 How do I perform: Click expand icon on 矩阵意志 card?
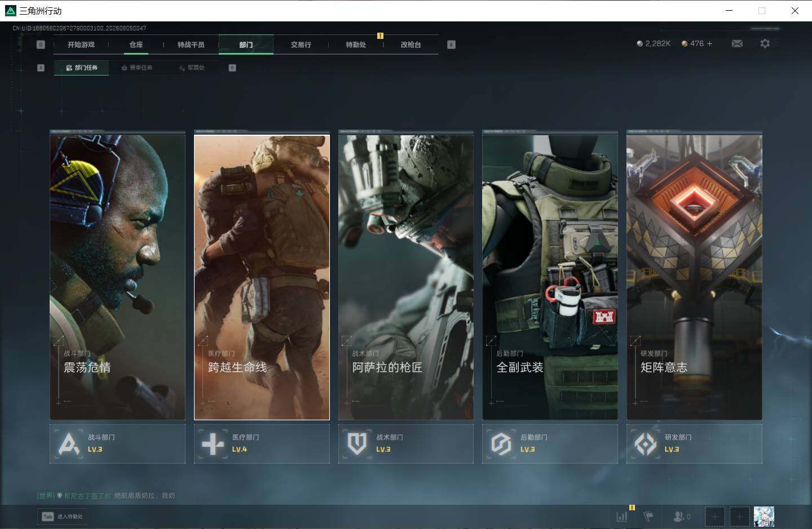636,340
